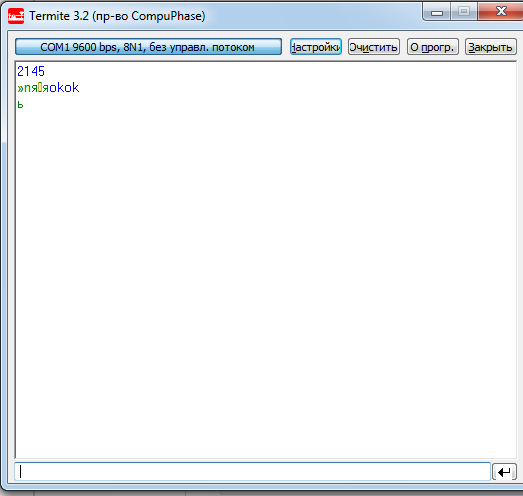
Task: Send the line with the return-arrow button
Action: click(x=504, y=472)
